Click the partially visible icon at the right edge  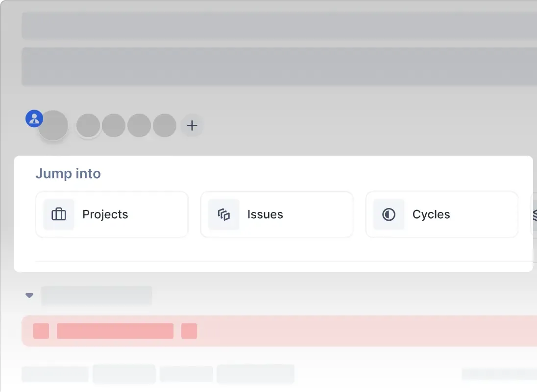click(534, 214)
